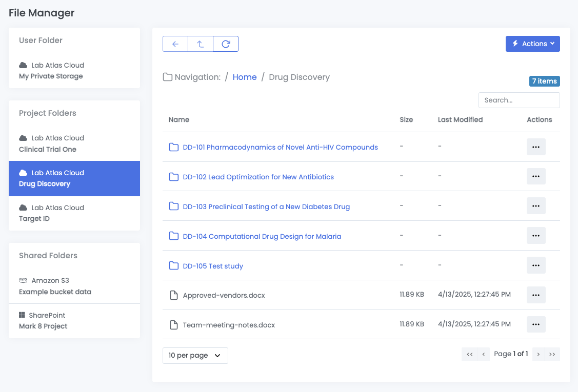Click the last page pagination button
Screen dimensions: 578x392
552,354
